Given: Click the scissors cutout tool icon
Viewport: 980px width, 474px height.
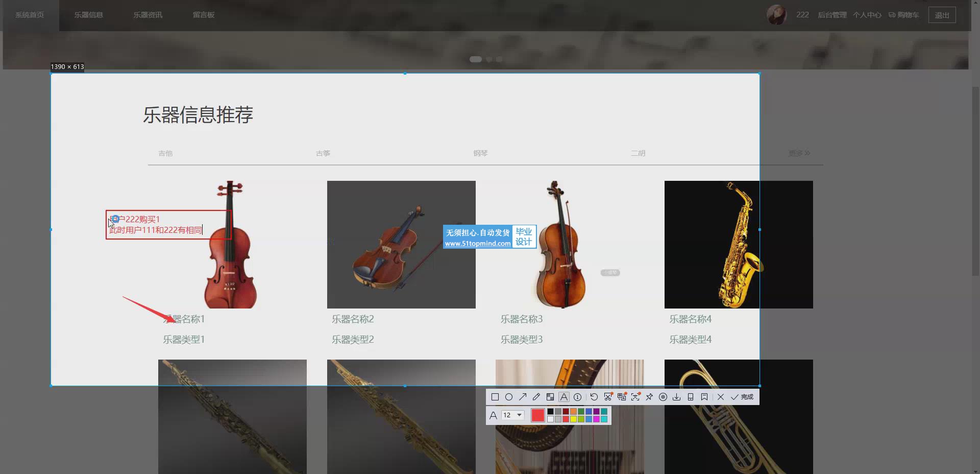Looking at the screenshot, I should pyautogui.click(x=608, y=397).
